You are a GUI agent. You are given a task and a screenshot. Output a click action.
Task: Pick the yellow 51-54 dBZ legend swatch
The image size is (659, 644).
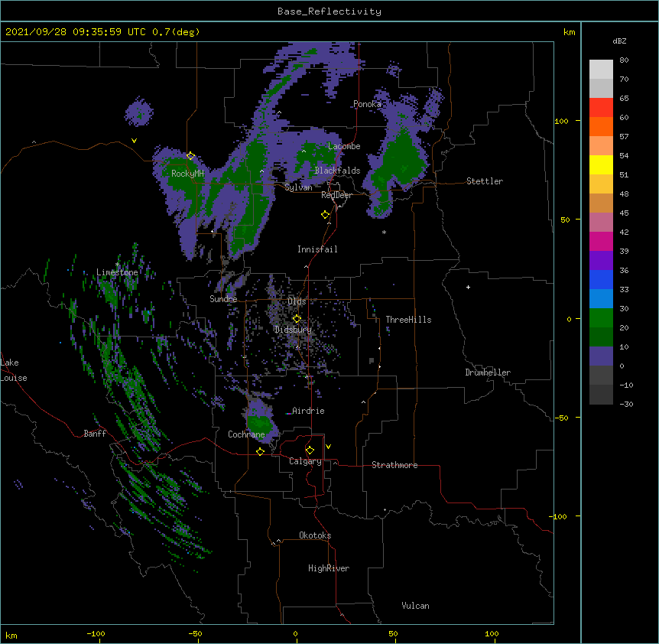tap(601, 164)
